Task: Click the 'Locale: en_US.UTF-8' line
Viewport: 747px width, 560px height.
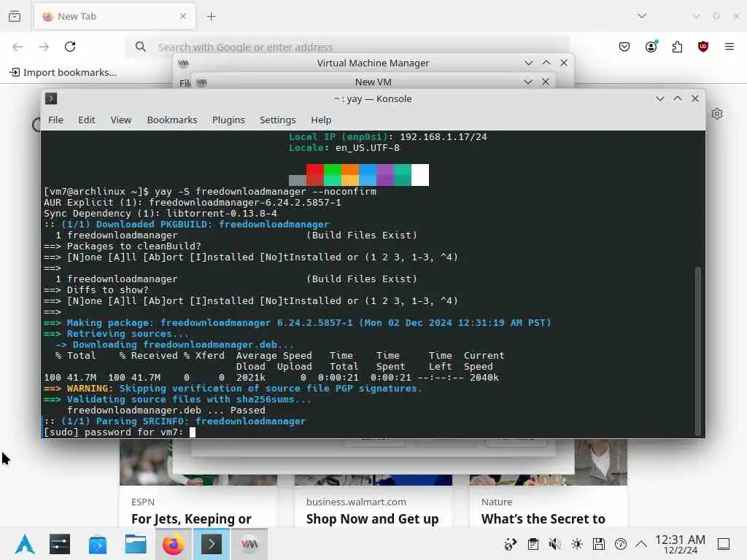Action: pyautogui.click(x=344, y=147)
